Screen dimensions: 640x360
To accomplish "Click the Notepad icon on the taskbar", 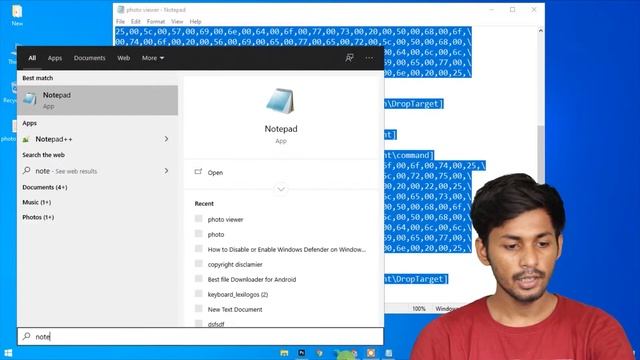I will (389, 353).
